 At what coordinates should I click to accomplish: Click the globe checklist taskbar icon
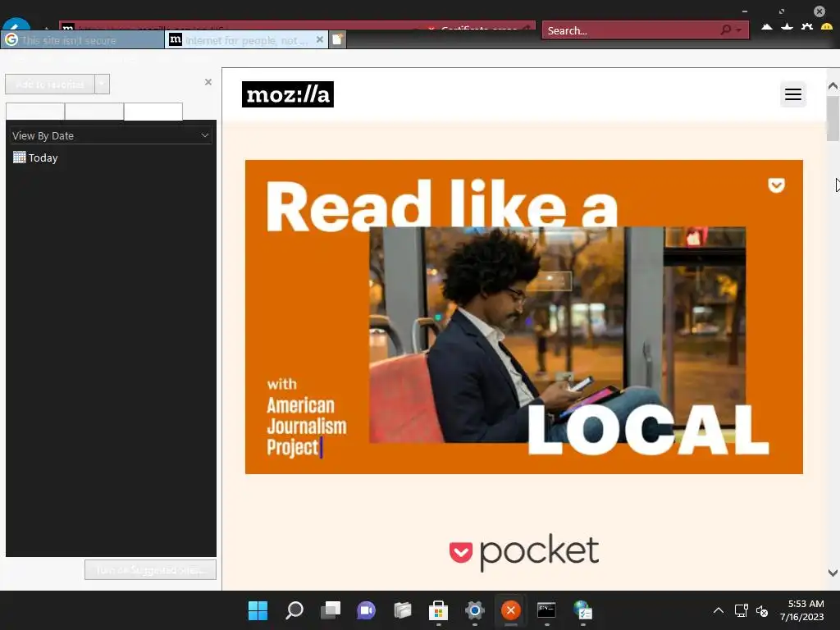583,610
